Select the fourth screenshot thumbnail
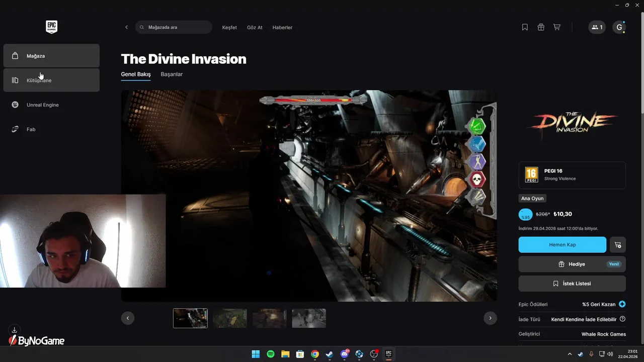The height and width of the screenshot is (362, 644). pyautogui.click(x=309, y=318)
